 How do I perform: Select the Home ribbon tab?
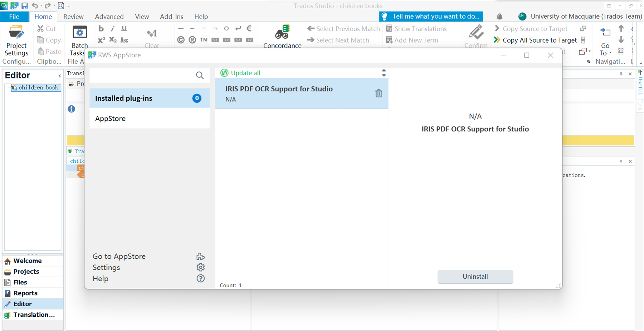[x=43, y=16]
